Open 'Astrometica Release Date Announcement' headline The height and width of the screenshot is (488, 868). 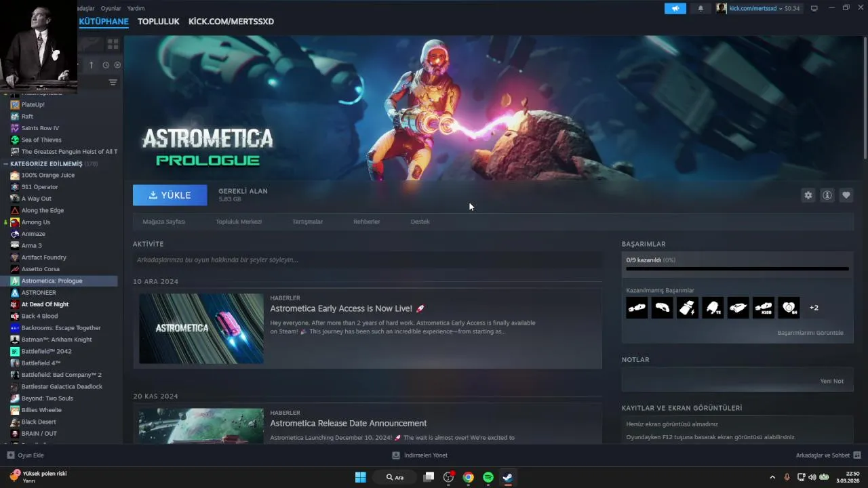pyautogui.click(x=349, y=423)
